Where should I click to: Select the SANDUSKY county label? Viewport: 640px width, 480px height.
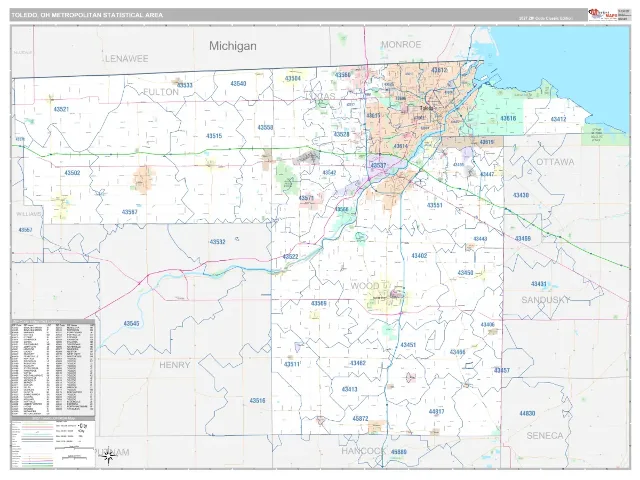[x=545, y=300]
